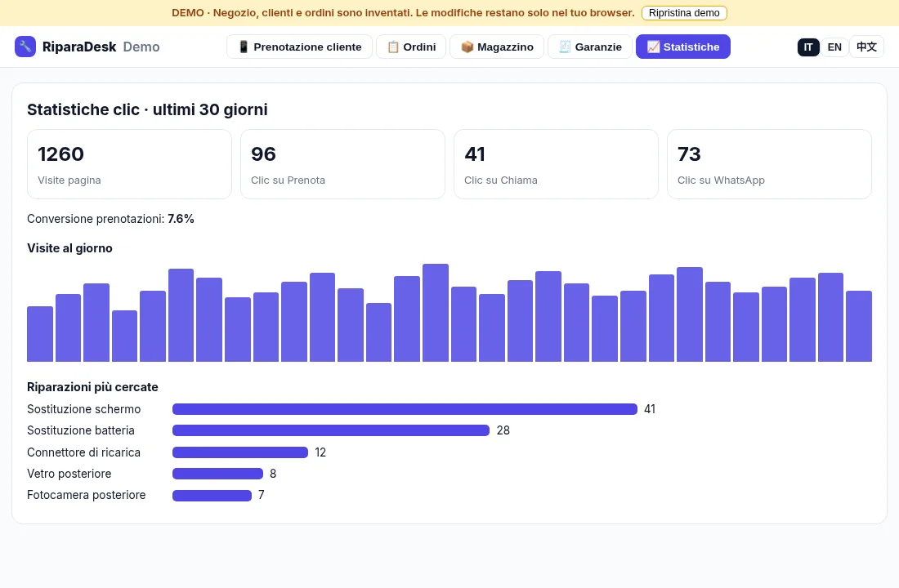This screenshot has width=899, height=588.
Task: Click the 1260 Visite pagina card
Action: click(129, 164)
